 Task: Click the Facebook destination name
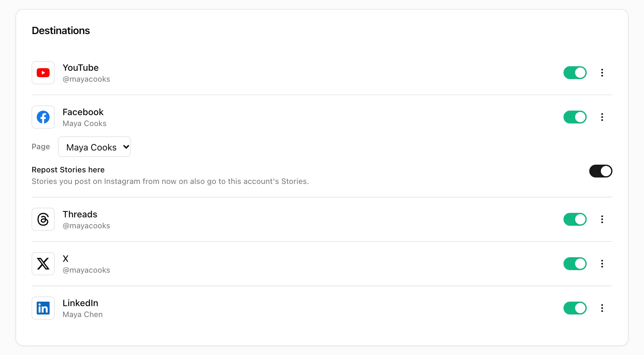83,112
